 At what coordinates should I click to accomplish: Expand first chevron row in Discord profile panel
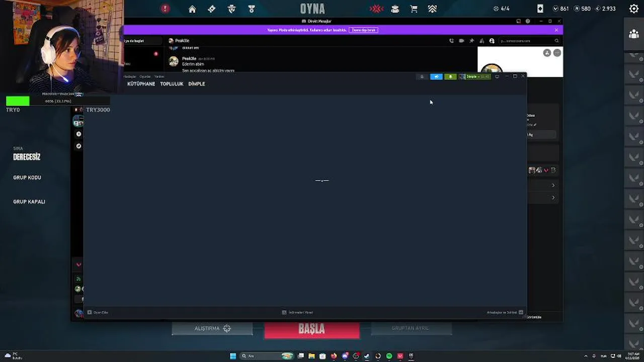point(553,186)
